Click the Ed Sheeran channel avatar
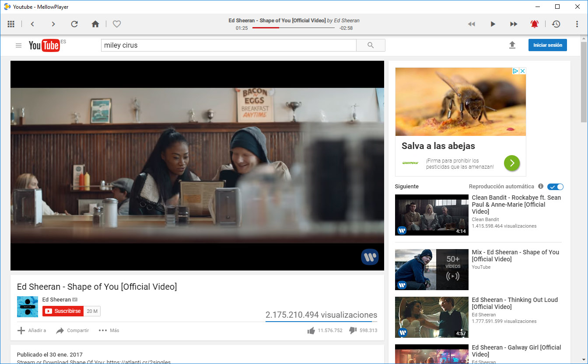The width and height of the screenshot is (588, 364). coord(28,307)
